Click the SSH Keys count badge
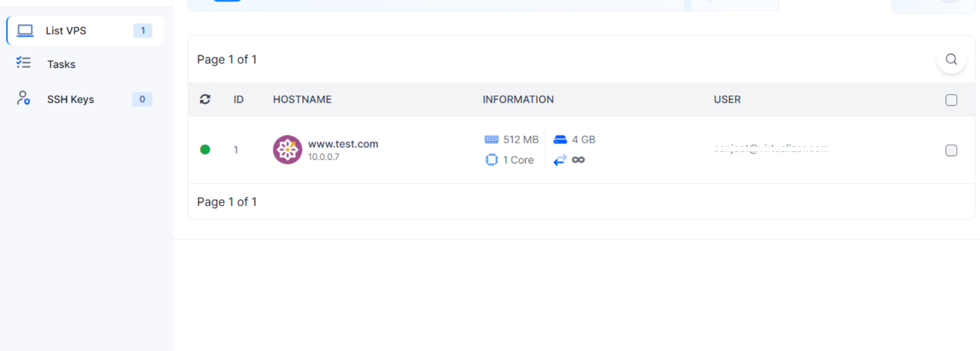Screen dimensions: 980x351 click(142, 99)
